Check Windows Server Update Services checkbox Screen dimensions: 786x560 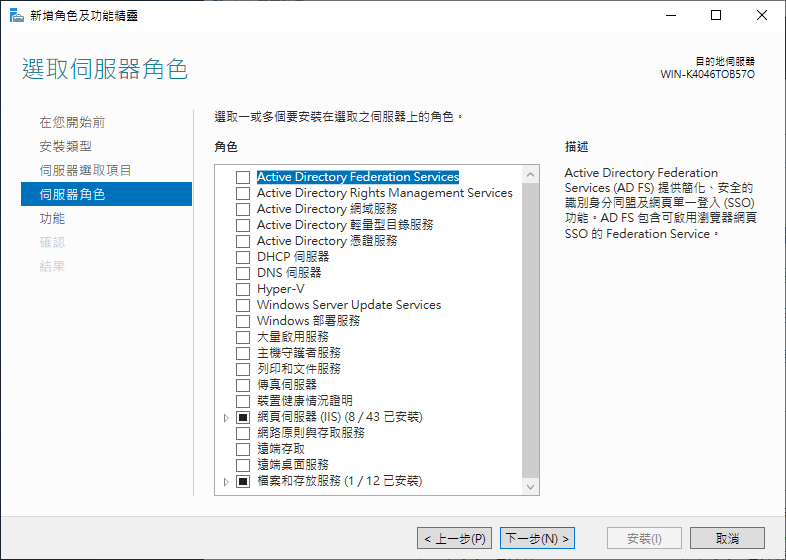click(x=243, y=305)
